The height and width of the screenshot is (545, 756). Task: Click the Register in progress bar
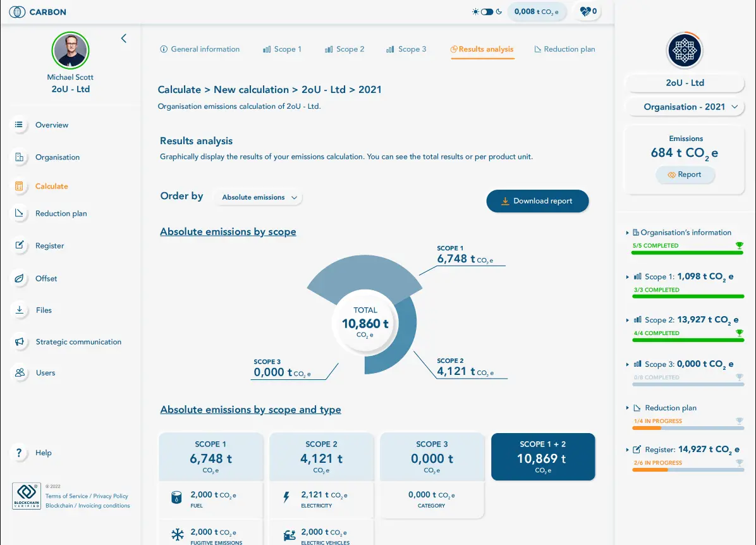coord(688,470)
